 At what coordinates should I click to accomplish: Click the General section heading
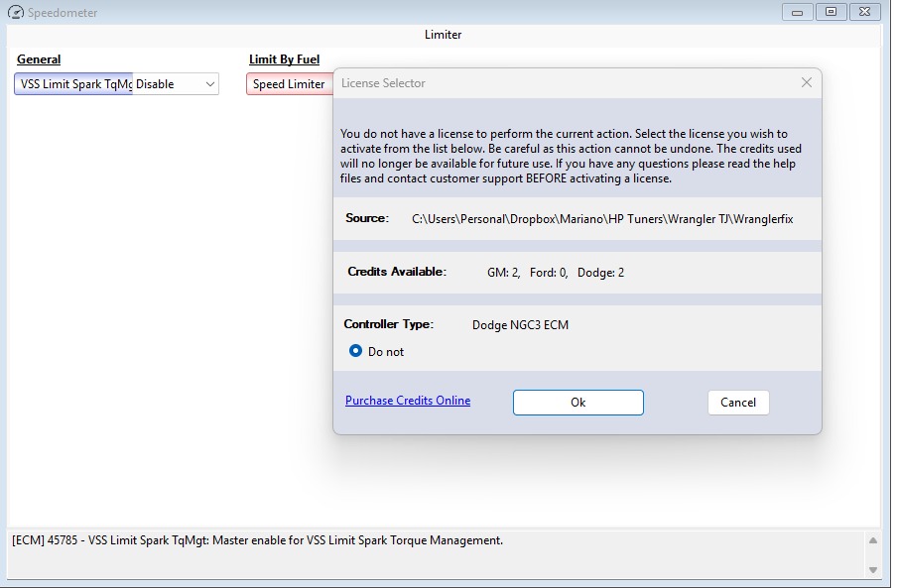click(39, 59)
